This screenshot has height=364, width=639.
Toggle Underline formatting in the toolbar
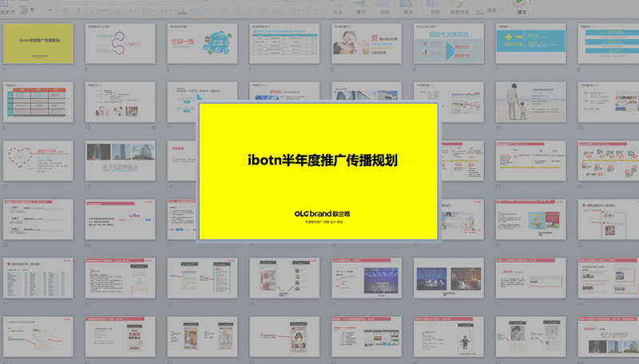92,10
